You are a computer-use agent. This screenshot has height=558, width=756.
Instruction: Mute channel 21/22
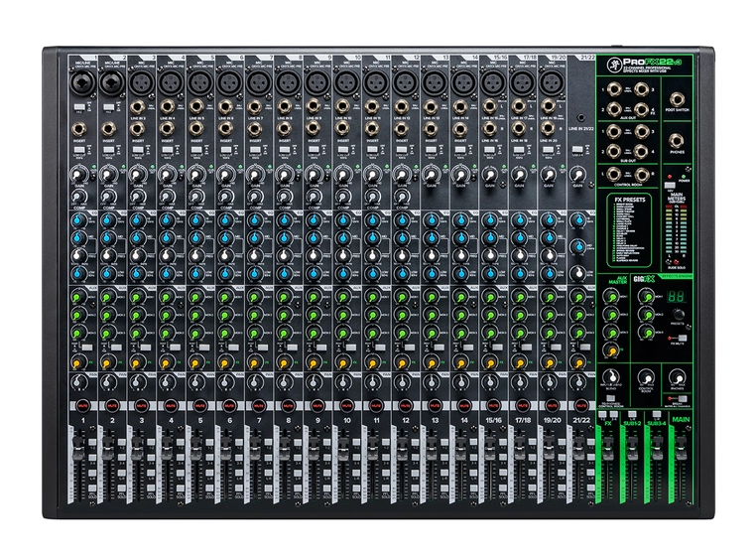coord(581,406)
